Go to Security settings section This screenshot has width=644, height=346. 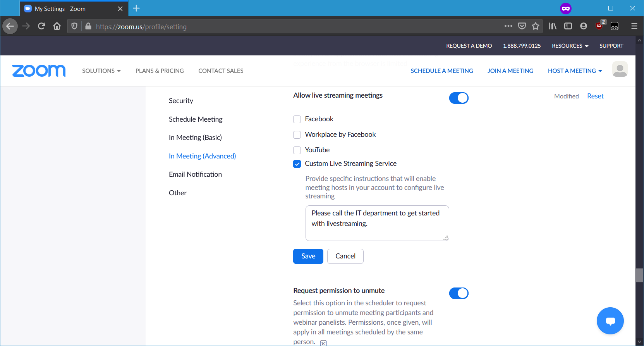click(x=181, y=101)
